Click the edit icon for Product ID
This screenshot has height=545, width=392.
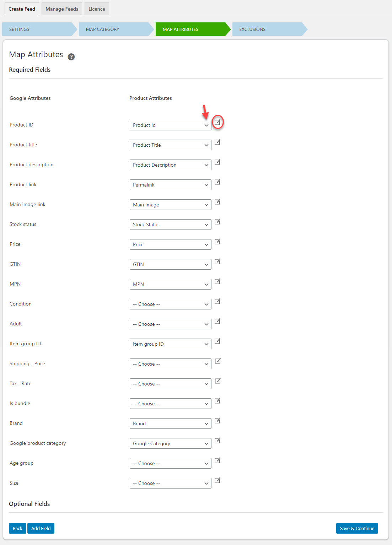pyautogui.click(x=218, y=122)
